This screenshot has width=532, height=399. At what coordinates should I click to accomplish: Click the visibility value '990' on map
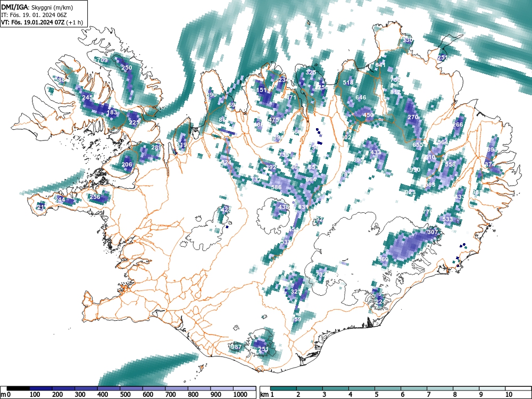[x=415, y=170]
